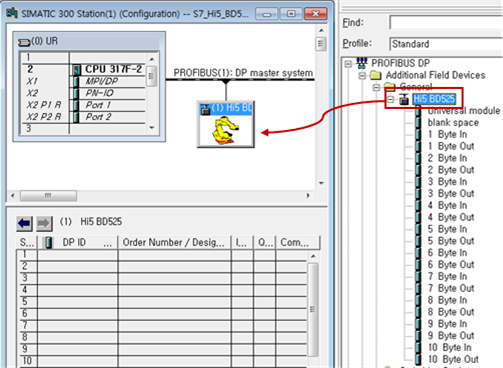Click the blank space module icon
Screen dimensions: 503x368
(x=418, y=123)
